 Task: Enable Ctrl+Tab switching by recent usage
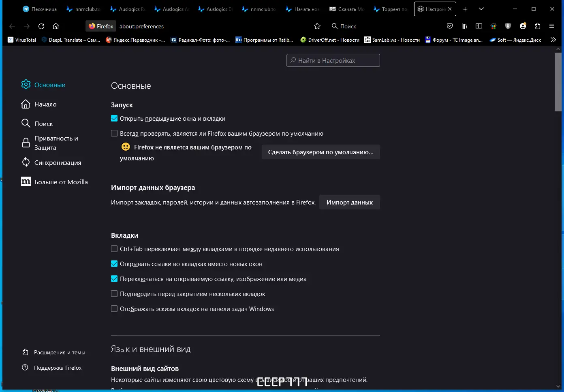coord(114,249)
